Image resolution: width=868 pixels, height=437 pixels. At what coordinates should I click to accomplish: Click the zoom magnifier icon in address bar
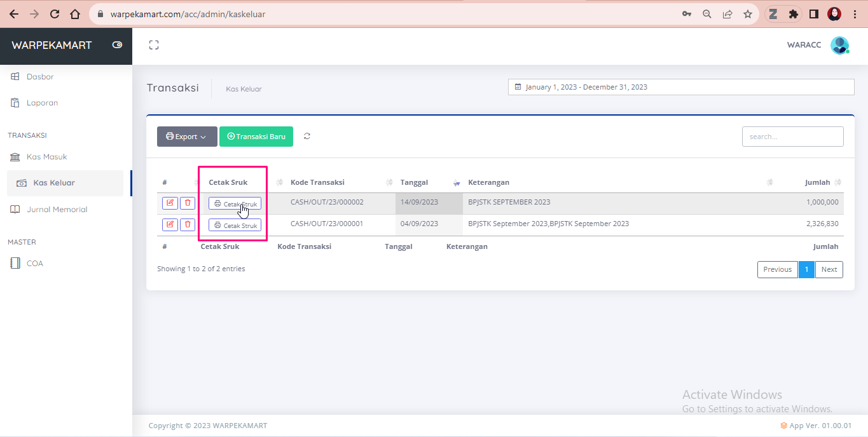(706, 14)
